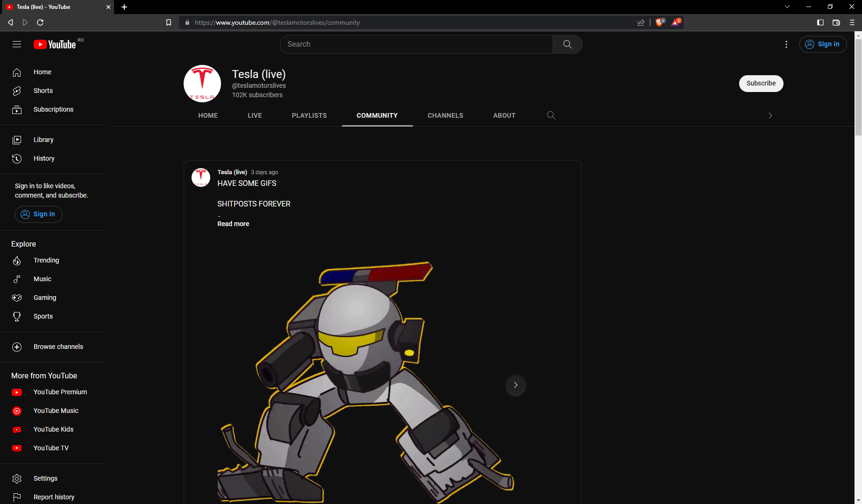The height and width of the screenshot is (504, 862).
Task: Click the post author's small avatar
Action: 201,177
